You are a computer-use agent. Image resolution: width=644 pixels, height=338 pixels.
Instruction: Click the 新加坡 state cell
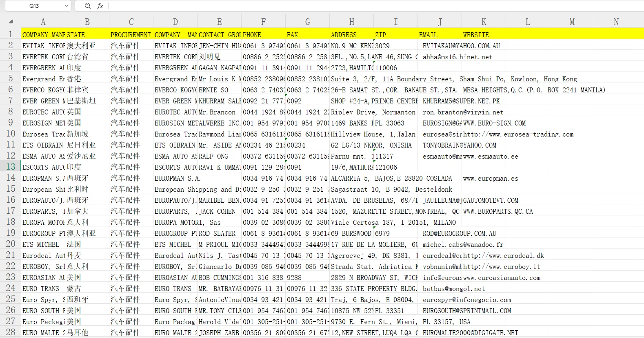87,134
